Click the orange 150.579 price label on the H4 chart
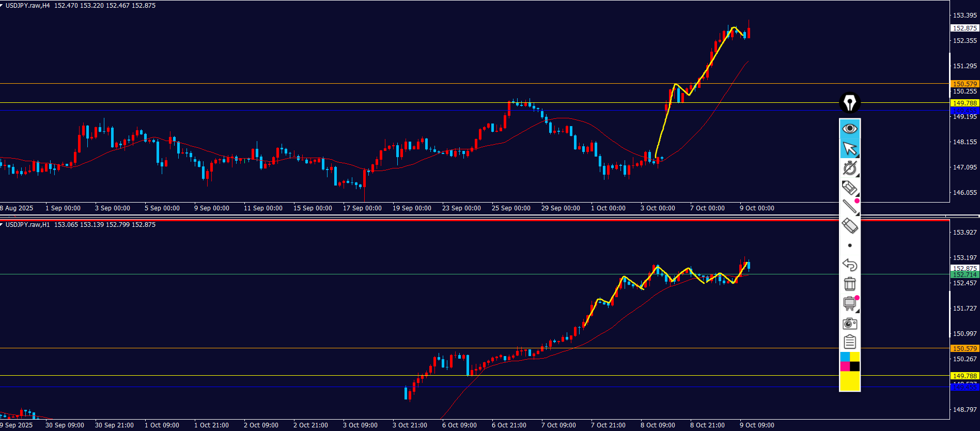The image size is (980, 431). 965,84
